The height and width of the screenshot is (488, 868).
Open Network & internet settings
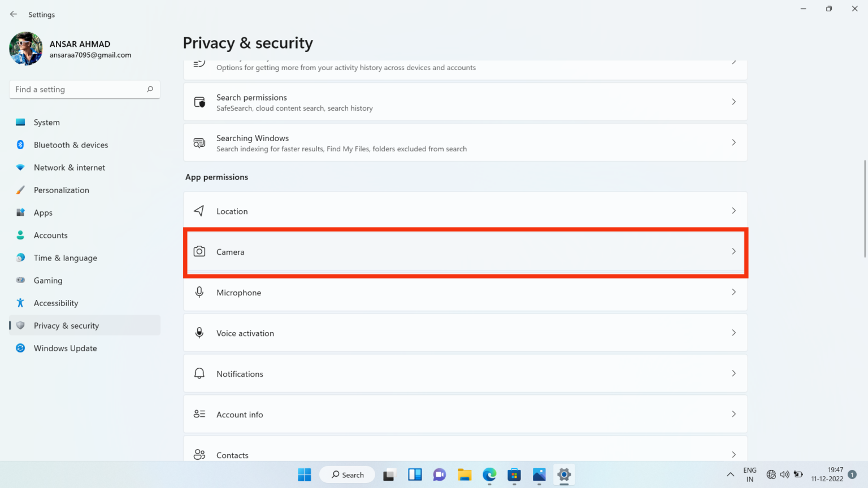pyautogui.click(x=69, y=167)
